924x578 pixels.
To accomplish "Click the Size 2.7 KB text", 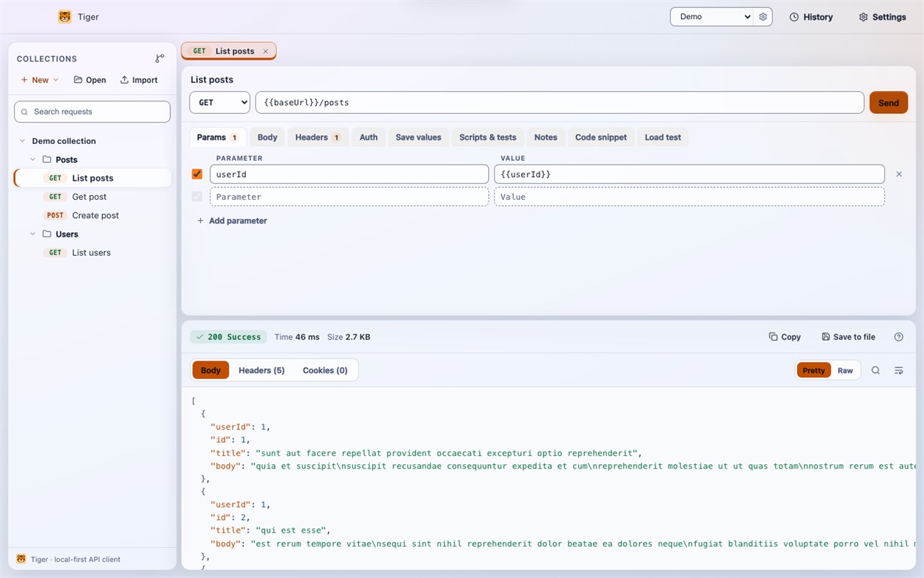I will 349,337.
